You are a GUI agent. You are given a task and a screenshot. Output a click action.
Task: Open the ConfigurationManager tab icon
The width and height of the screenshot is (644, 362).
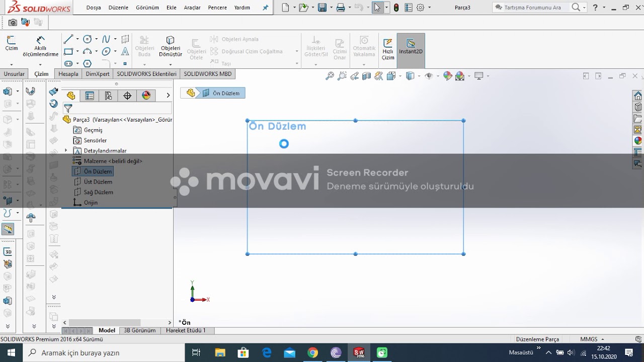point(108,96)
